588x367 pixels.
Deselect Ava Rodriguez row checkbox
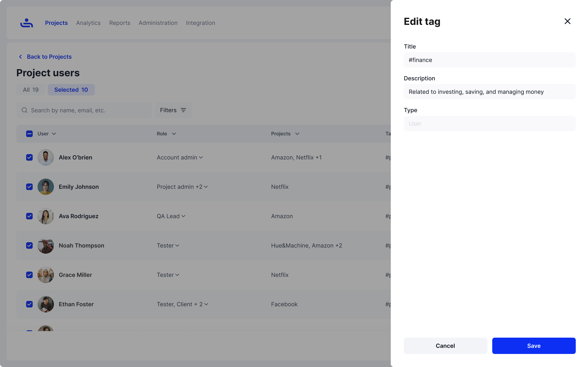[29, 216]
